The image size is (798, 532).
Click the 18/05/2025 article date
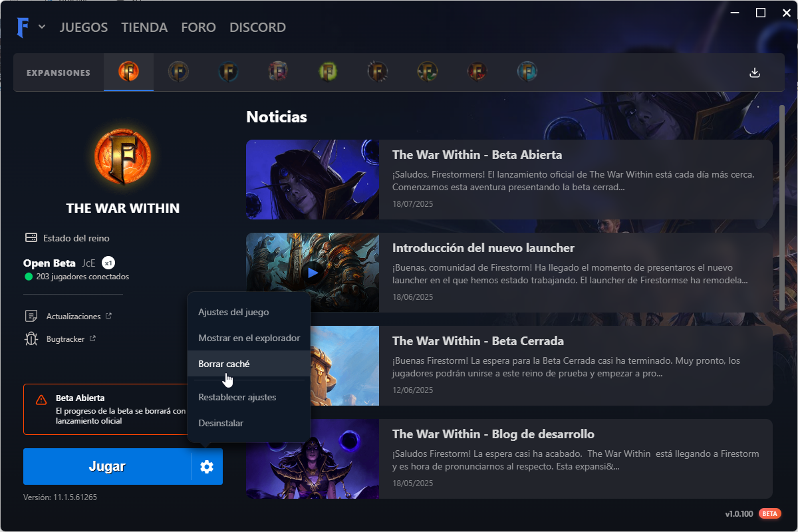coord(412,483)
